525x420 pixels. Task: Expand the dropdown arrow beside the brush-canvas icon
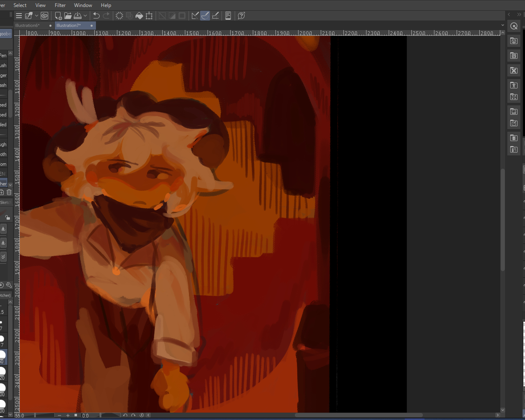point(37,16)
